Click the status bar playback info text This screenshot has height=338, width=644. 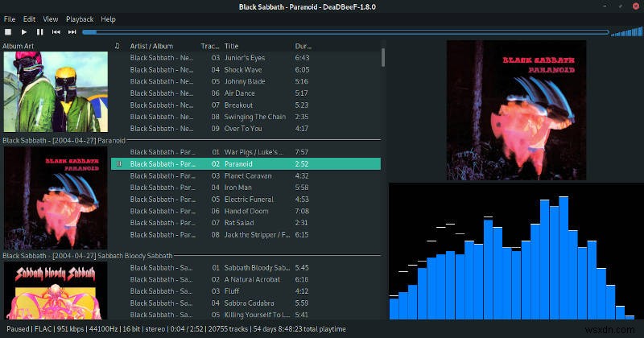[x=175, y=329]
